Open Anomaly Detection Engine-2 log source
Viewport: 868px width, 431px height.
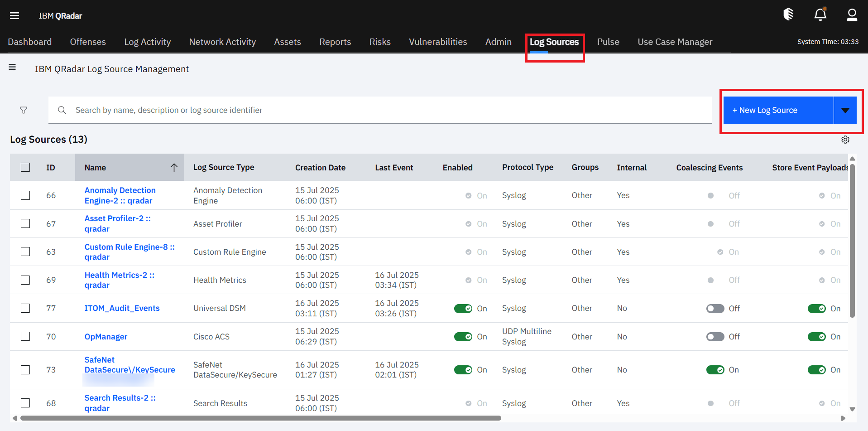pos(120,195)
